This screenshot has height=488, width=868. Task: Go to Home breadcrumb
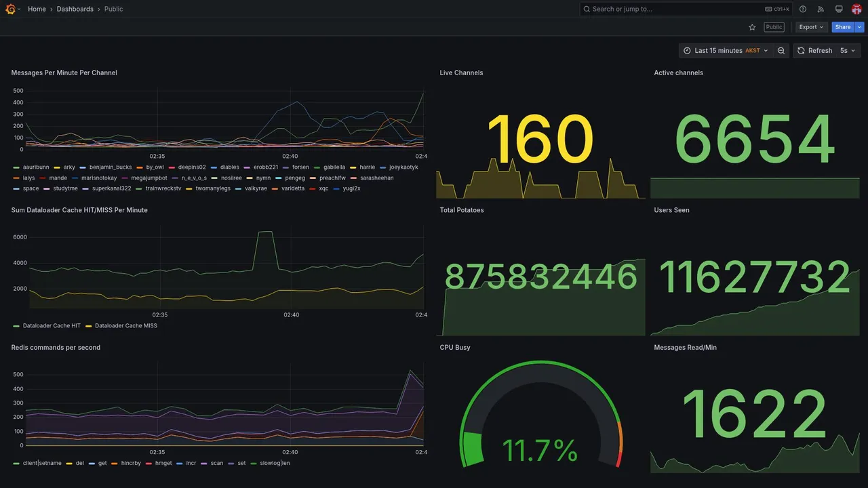point(37,9)
